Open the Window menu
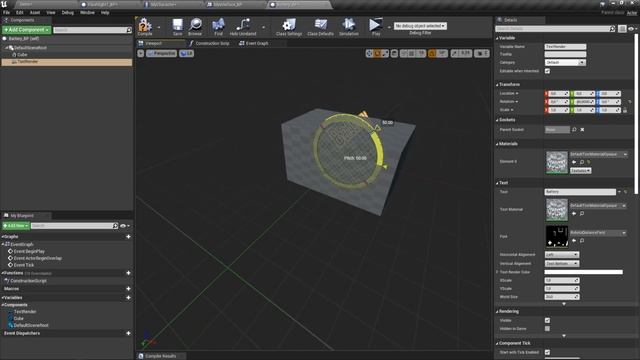 pyautogui.click(x=87, y=13)
